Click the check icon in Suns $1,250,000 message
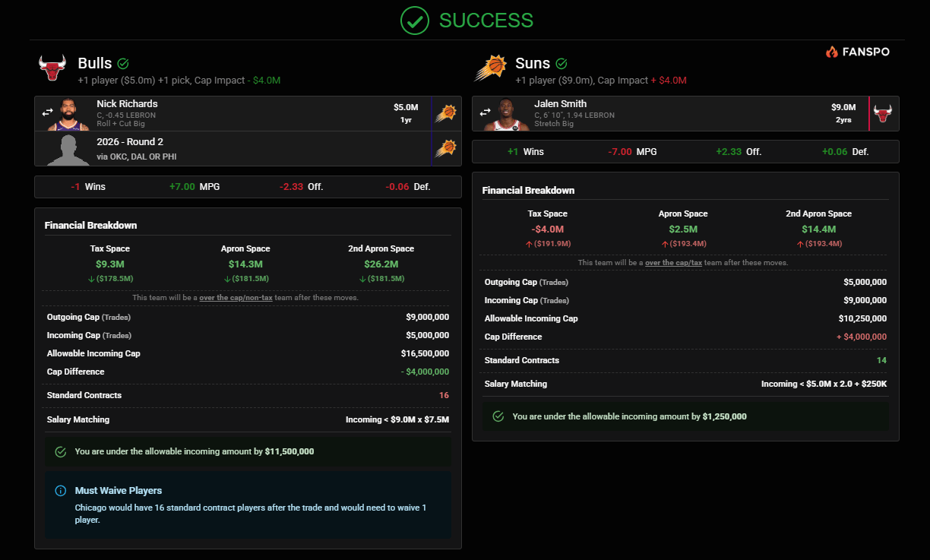Screen dimensions: 930x560 (498, 416)
